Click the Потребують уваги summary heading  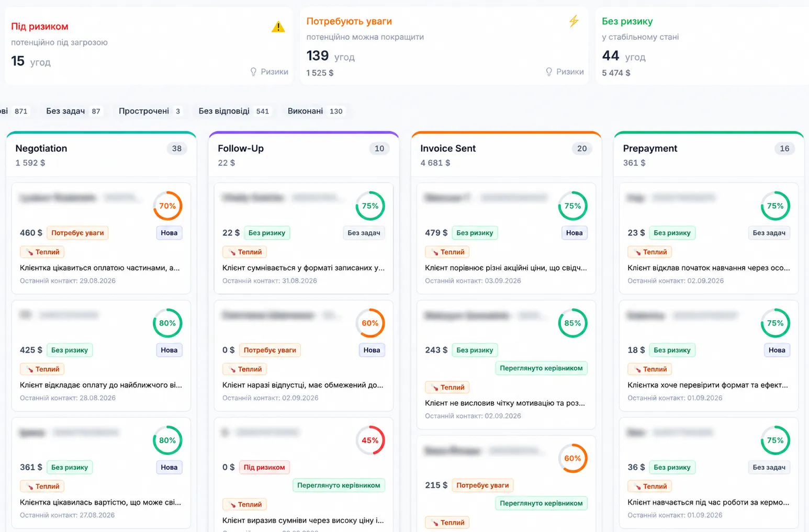point(349,21)
